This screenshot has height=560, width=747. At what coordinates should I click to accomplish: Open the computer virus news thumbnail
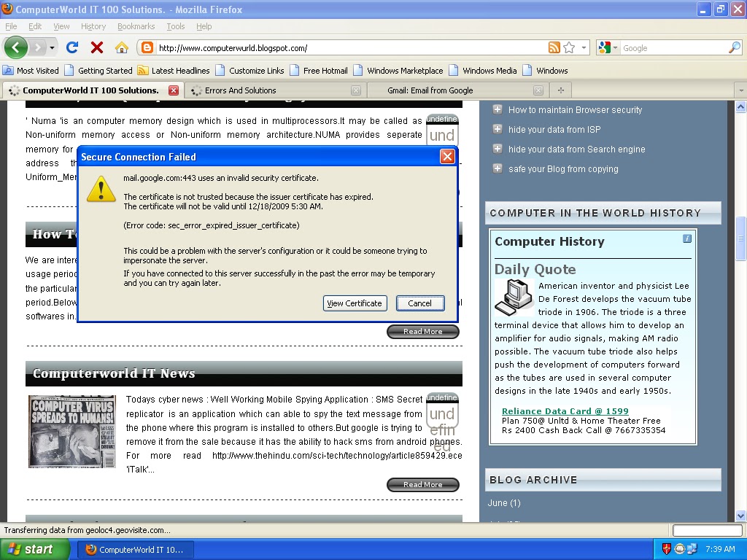(72, 432)
